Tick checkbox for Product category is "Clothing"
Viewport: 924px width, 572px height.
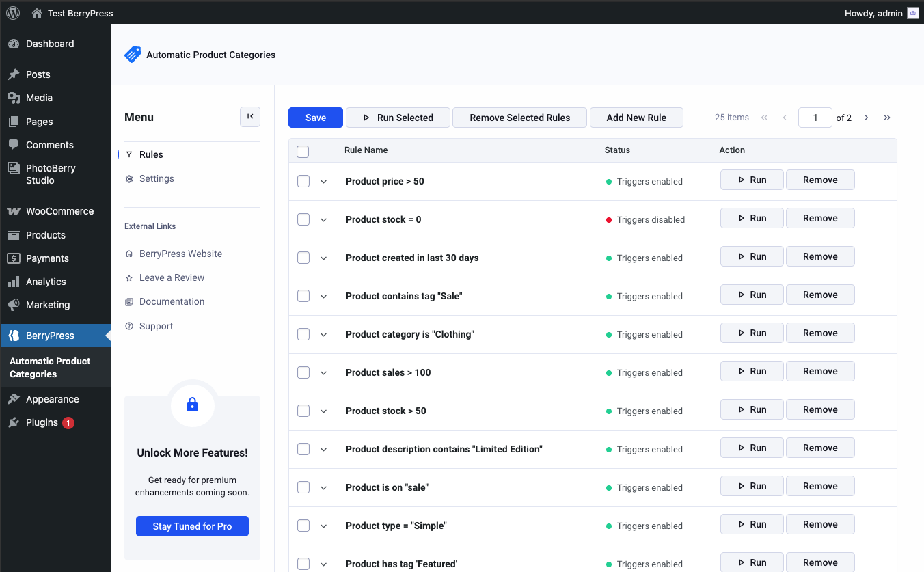pos(303,334)
